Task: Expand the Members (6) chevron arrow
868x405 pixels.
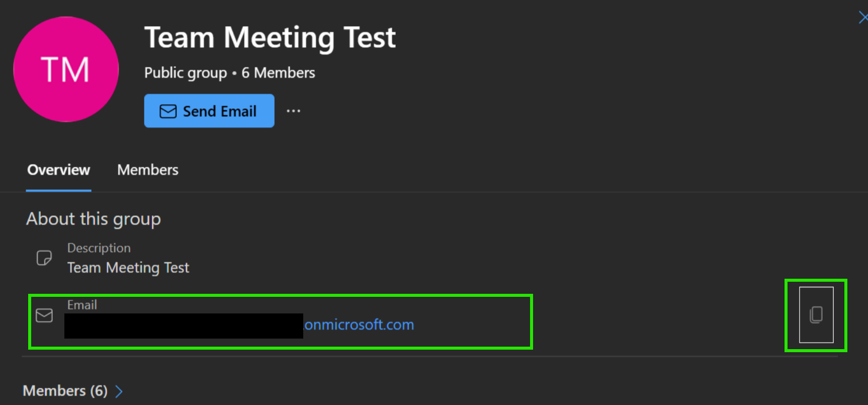Action: (x=119, y=391)
